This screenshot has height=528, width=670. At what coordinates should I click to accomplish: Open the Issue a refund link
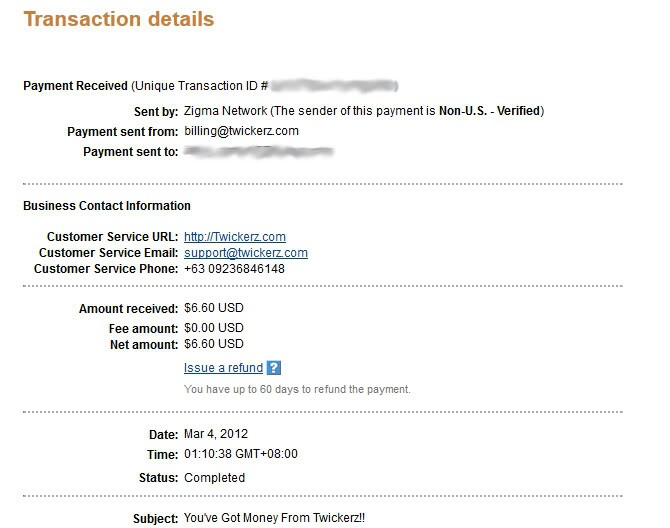pyautogui.click(x=223, y=368)
